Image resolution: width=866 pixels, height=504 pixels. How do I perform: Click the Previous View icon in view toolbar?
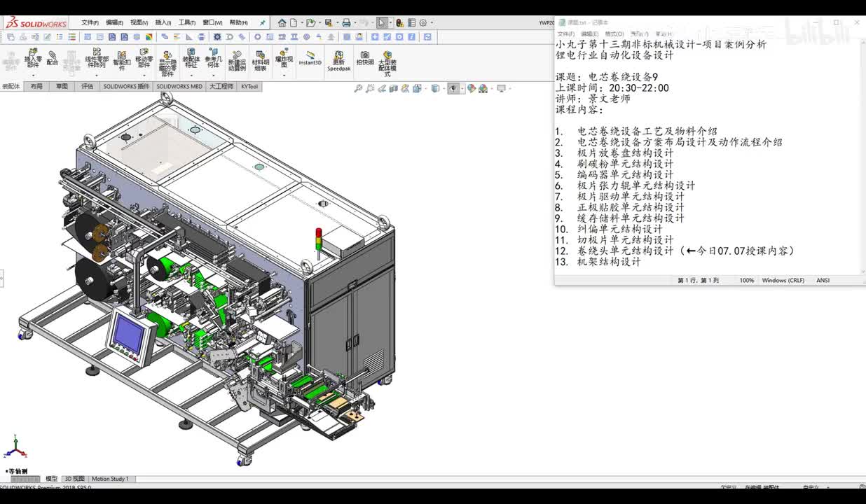tap(382, 88)
